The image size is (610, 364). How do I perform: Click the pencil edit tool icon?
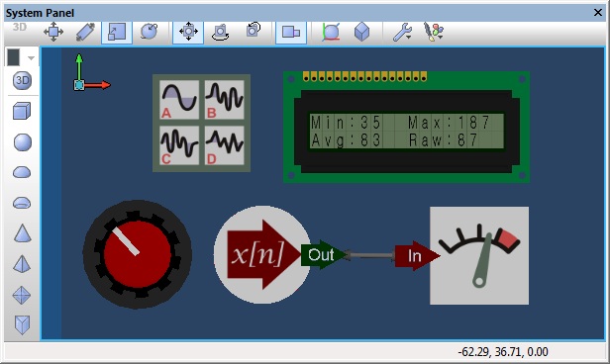[85, 32]
